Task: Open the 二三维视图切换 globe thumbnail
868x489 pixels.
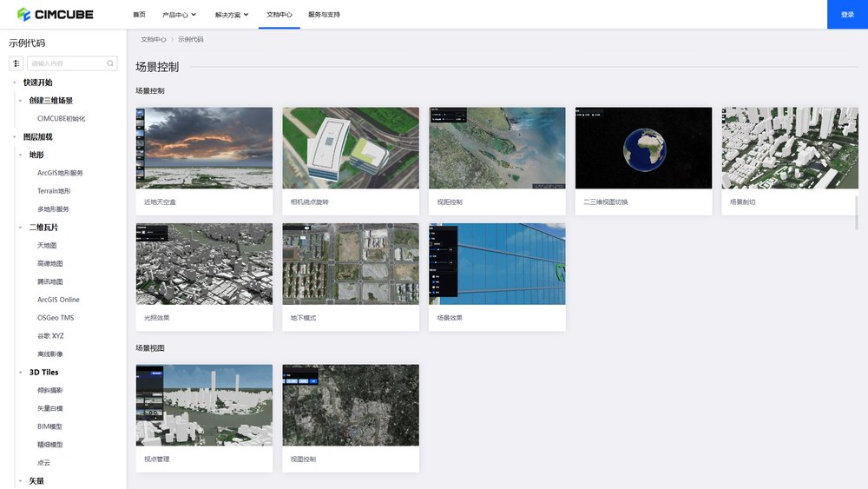Action: tap(643, 148)
